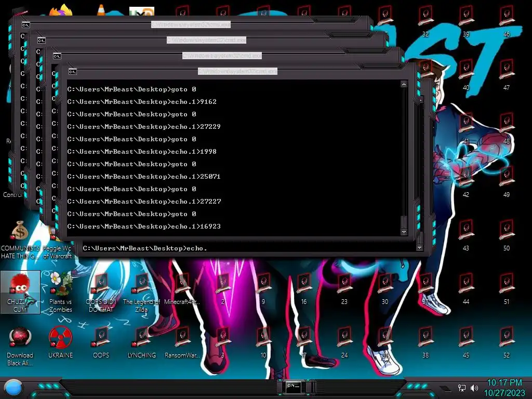Open the OOPS DID I DO THAT shortcut
This screenshot has height=399, width=532.
click(x=101, y=292)
